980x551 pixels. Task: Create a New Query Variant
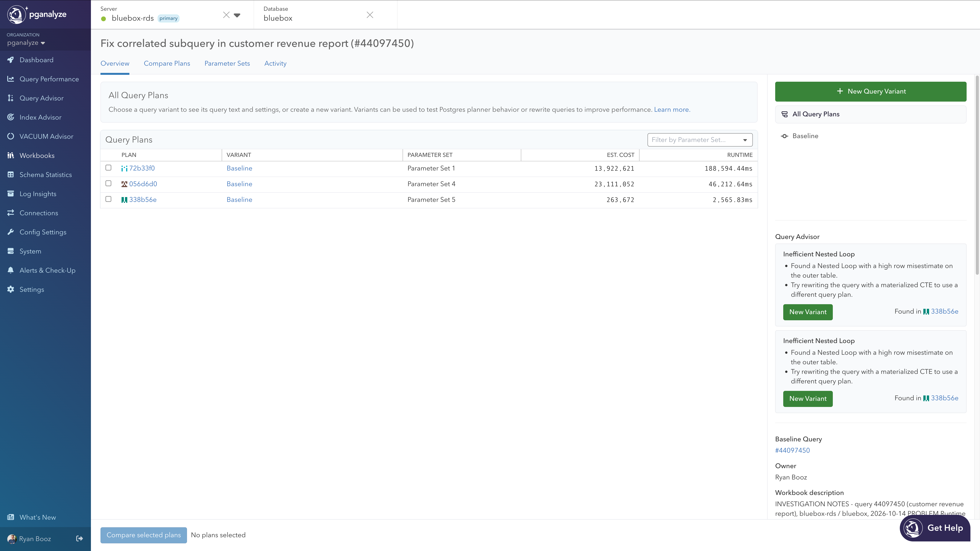pyautogui.click(x=871, y=91)
